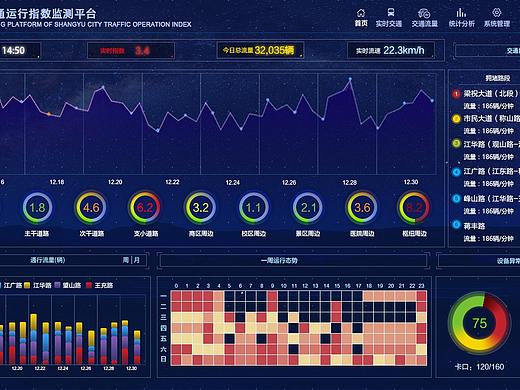Click the 14:50 time box

[19, 50]
